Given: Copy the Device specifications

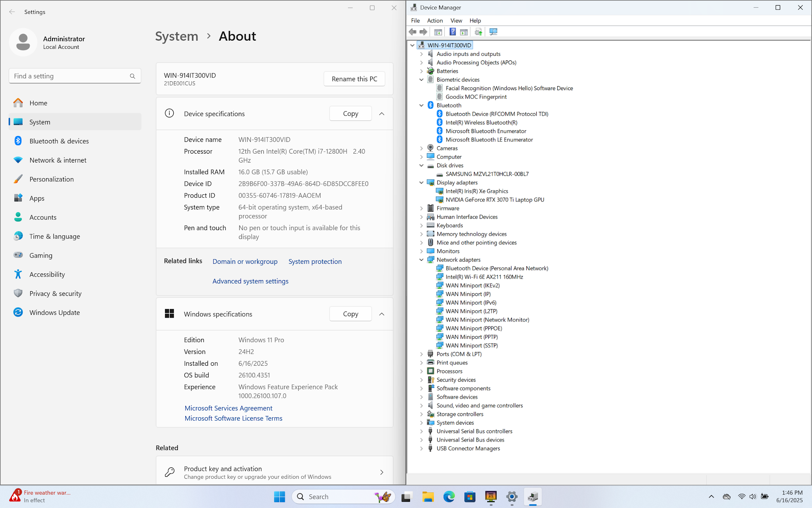Looking at the screenshot, I should click(x=350, y=113).
